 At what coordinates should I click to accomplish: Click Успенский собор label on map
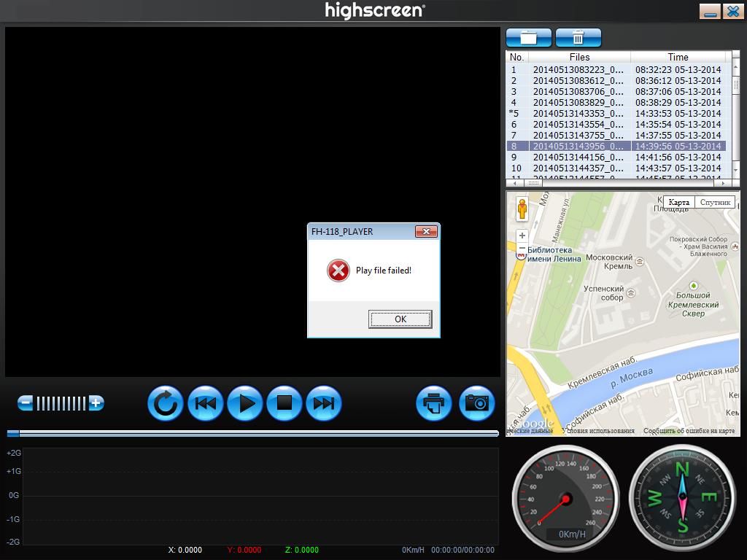[603, 293]
